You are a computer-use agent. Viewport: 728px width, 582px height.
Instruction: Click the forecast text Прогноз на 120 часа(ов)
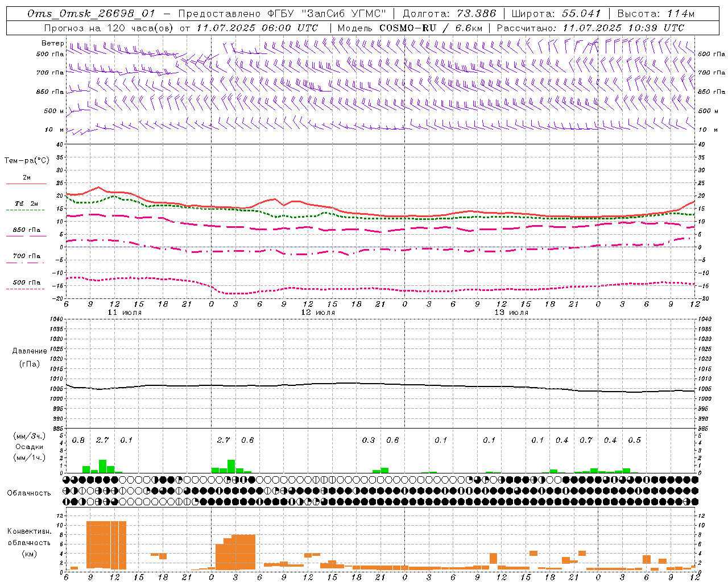[109, 28]
